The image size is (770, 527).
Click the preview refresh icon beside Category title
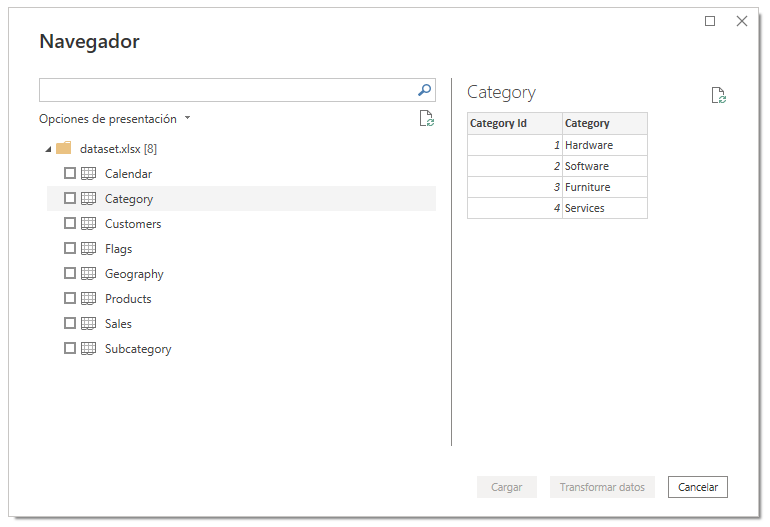(718, 96)
